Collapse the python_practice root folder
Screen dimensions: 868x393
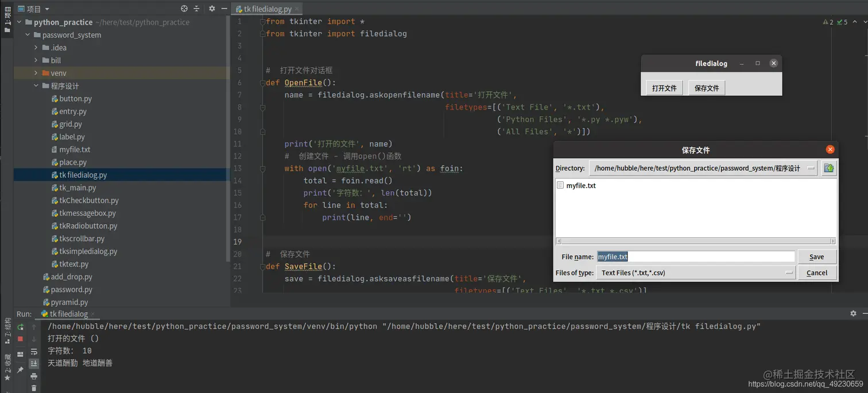[x=19, y=22]
